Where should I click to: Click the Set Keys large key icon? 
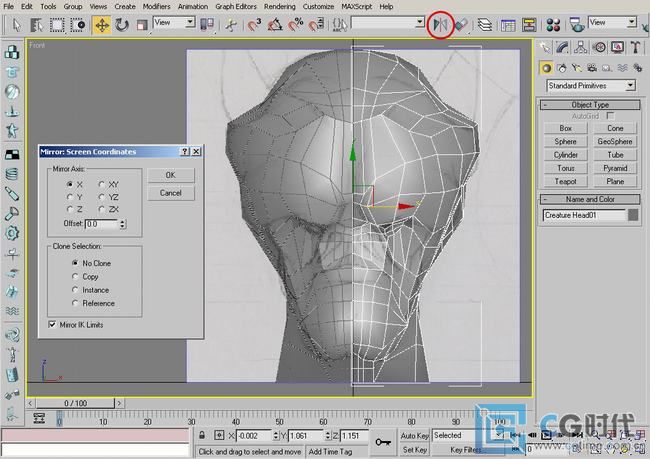click(383, 443)
